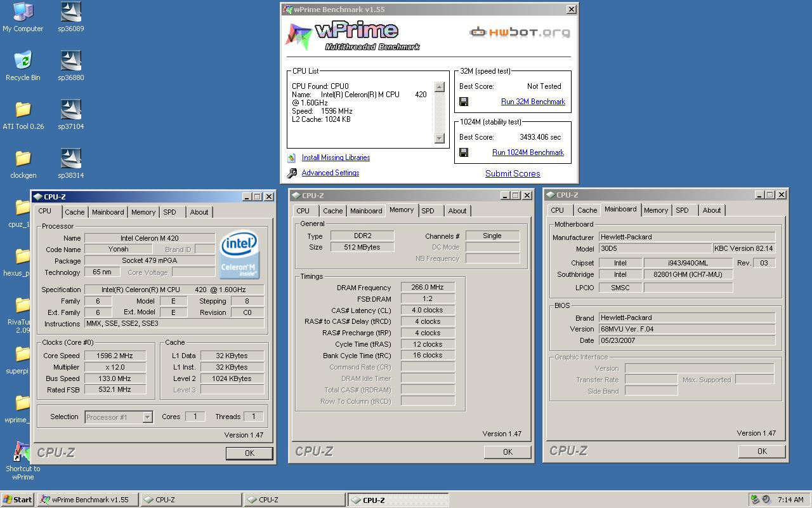Open Install Missing Libraries link
The width and height of the screenshot is (812, 508).
click(336, 157)
